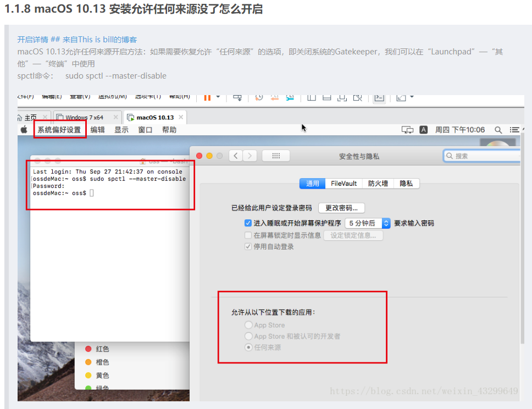Image resolution: width=532 pixels, height=409 pixels.
Task: Select the App Store radio option
Action: [x=248, y=325]
